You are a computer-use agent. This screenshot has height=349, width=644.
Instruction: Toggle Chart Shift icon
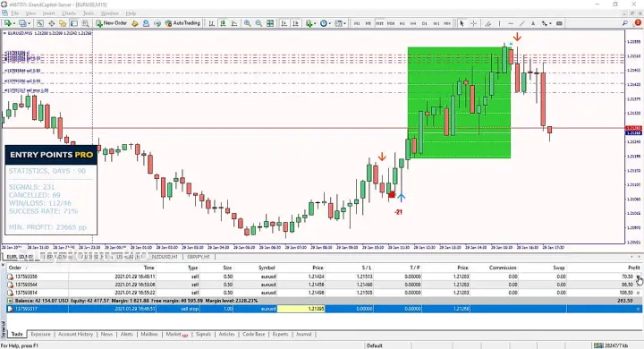(295, 23)
